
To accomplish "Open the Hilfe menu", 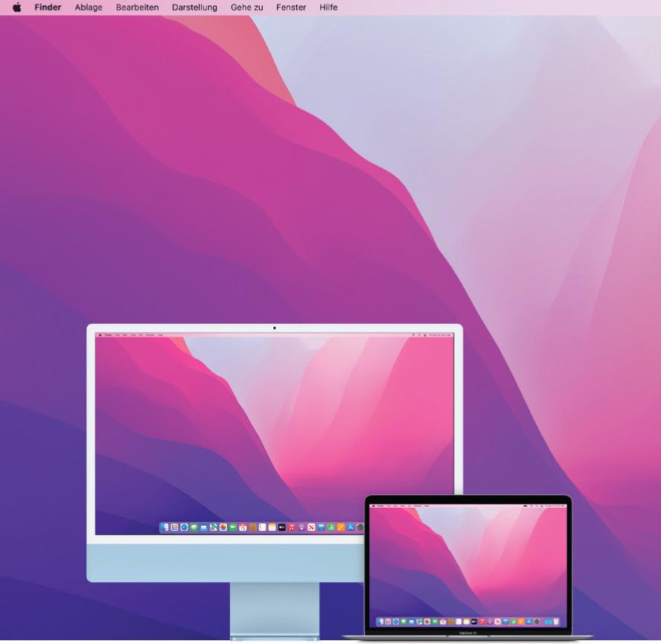I will (x=328, y=7).
